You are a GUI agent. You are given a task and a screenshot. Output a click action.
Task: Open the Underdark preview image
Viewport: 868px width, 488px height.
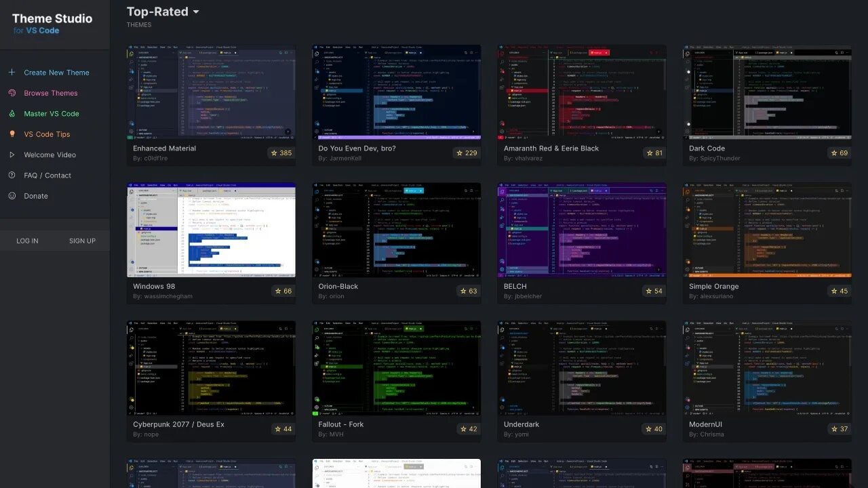click(x=582, y=368)
